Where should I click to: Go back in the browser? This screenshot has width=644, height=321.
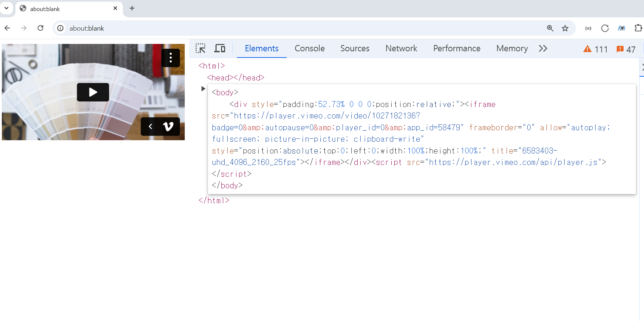click(x=7, y=28)
